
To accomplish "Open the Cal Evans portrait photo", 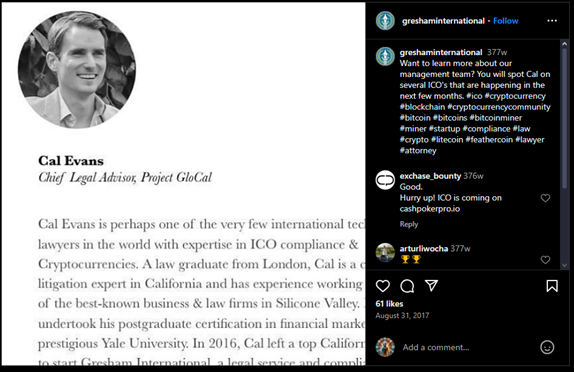I will (x=77, y=70).
